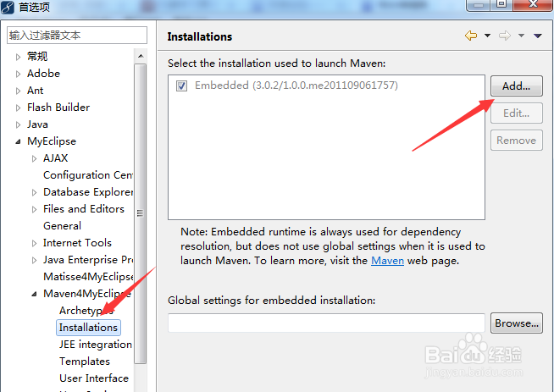Select the Configuration Center item
This screenshot has width=554, height=392.
click(88, 175)
